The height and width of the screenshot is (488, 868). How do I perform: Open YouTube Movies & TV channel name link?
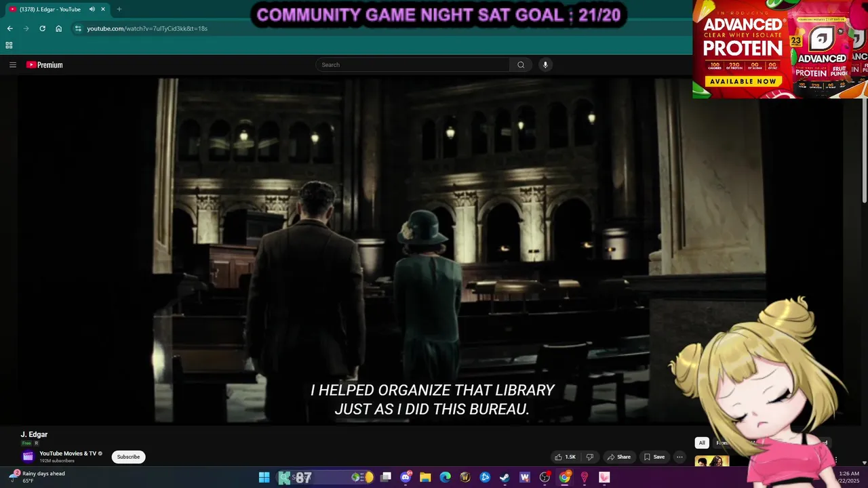(68, 453)
